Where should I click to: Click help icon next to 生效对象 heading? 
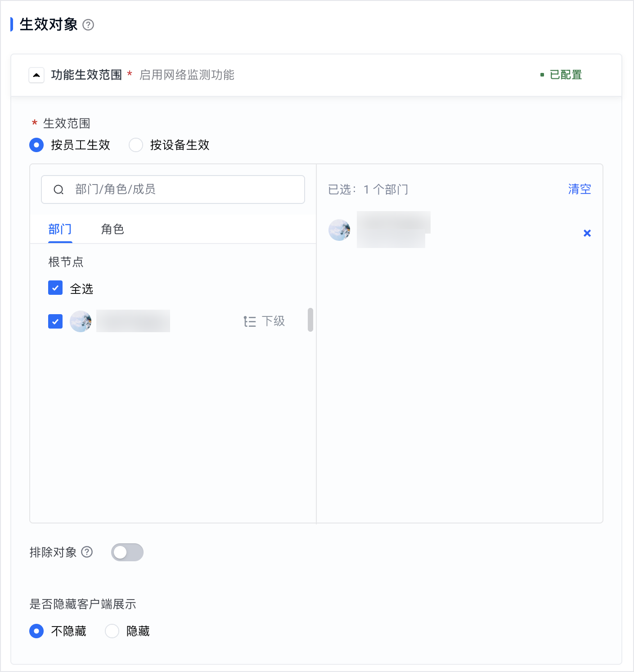pos(89,25)
